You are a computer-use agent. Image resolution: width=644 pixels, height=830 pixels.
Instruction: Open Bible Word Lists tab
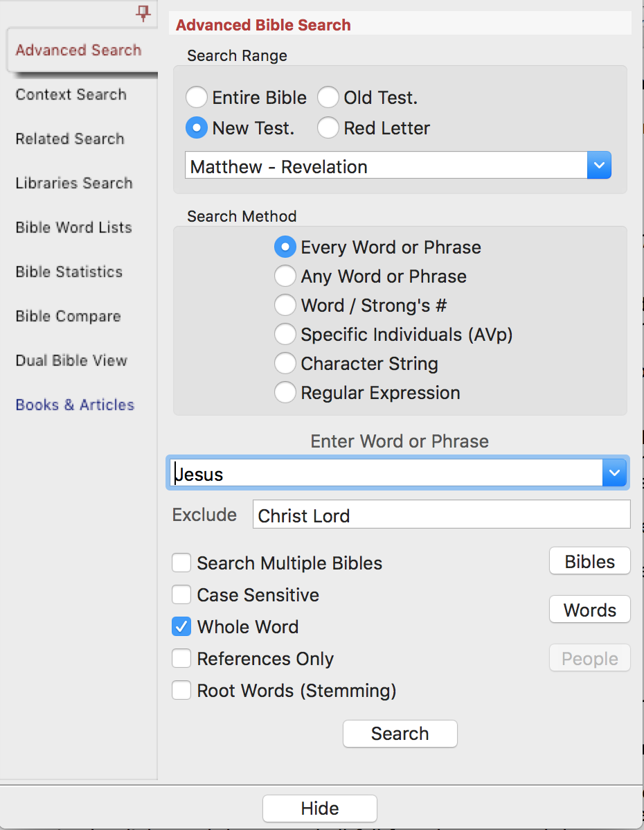[74, 228]
